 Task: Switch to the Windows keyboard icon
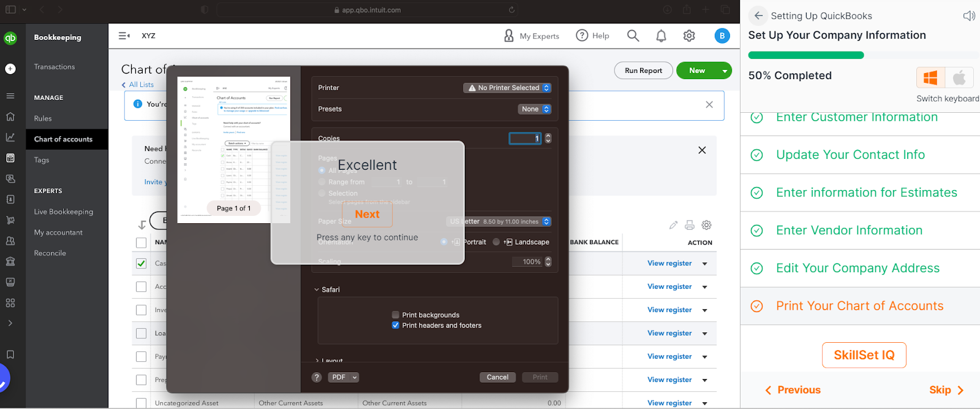[x=930, y=78]
